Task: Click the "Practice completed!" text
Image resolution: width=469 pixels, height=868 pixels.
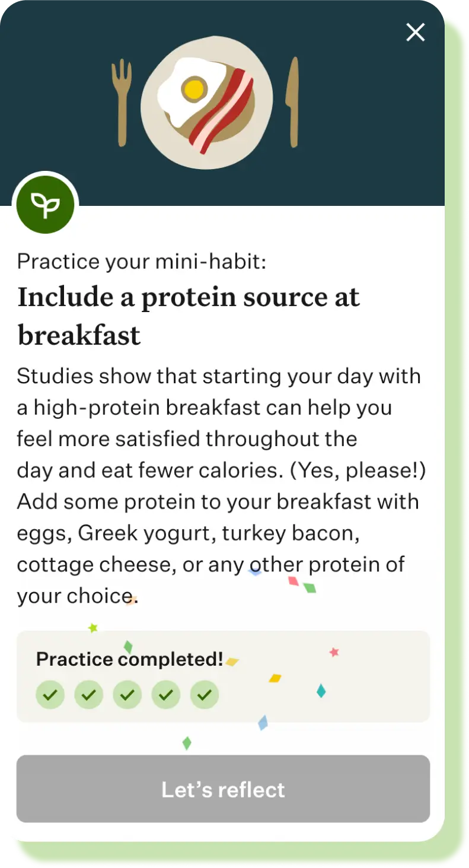Action: (x=129, y=659)
